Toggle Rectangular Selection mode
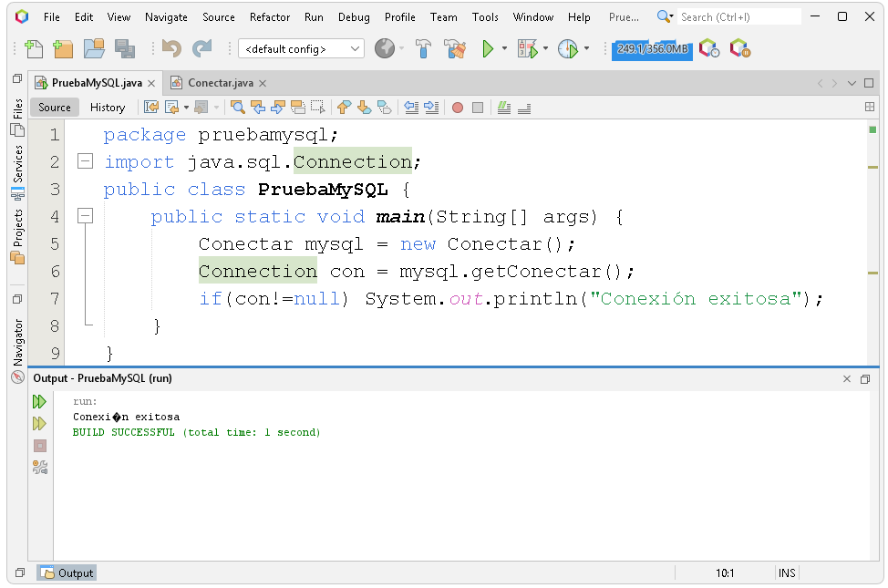This screenshot has width=888, height=588. tap(317, 108)
